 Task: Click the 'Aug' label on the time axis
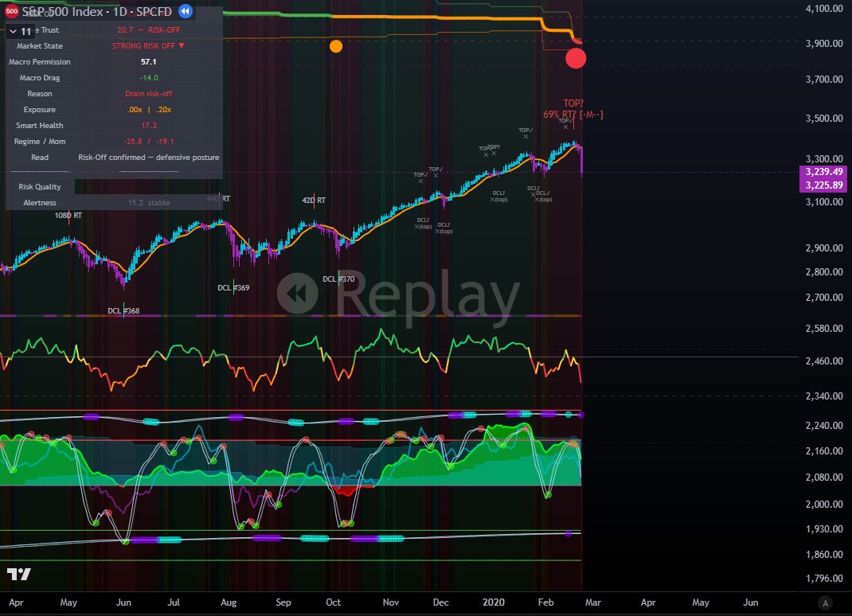229,602
